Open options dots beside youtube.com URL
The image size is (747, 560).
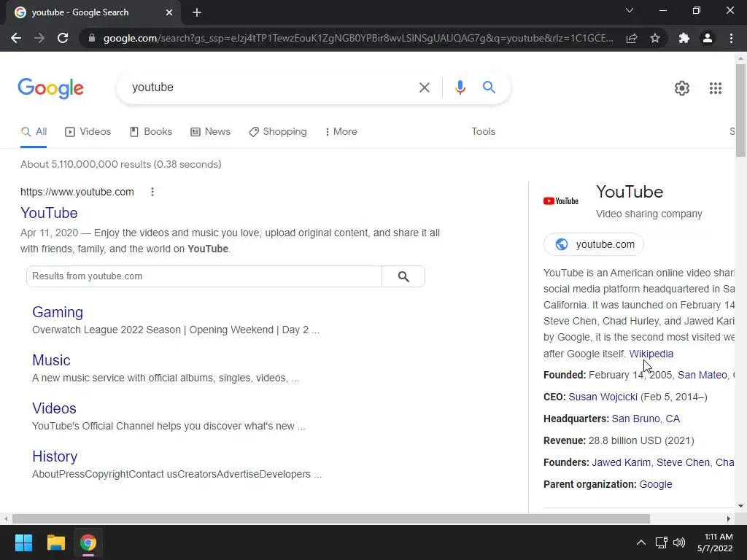(x=152, y=192)
